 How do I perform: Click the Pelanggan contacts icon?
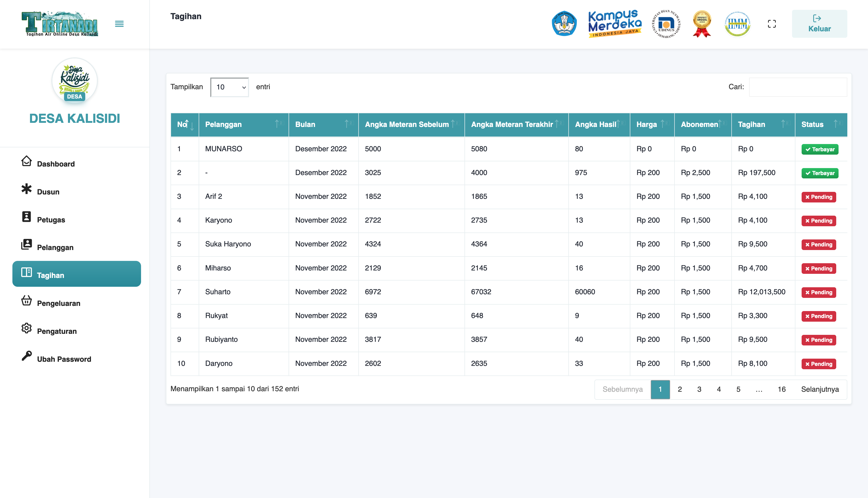coord(26,244)
